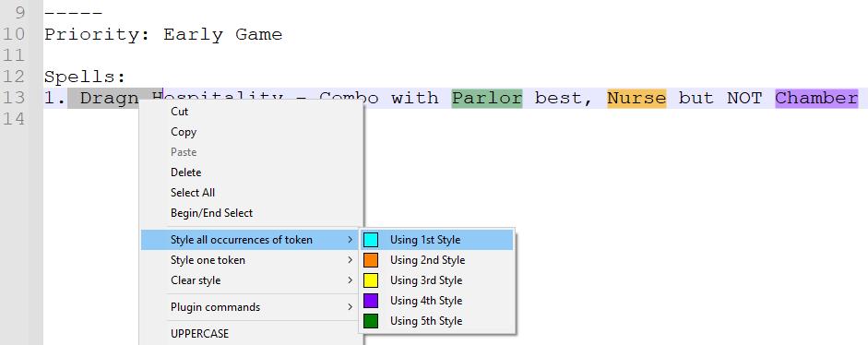Expand the Style one token submenu
Image resolution: width=868 pixels, height=345 pixels.
(x=251, y=260)
